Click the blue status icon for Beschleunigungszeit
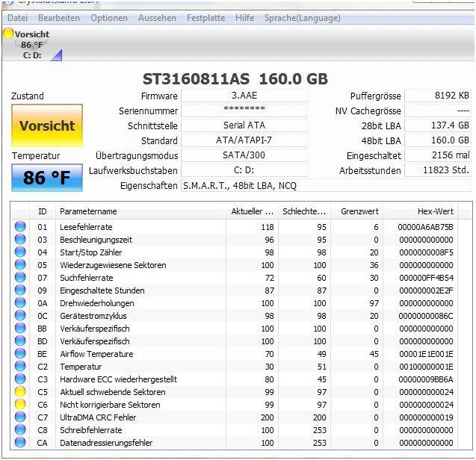Screen dimensions: 476x460 [20, 240]
